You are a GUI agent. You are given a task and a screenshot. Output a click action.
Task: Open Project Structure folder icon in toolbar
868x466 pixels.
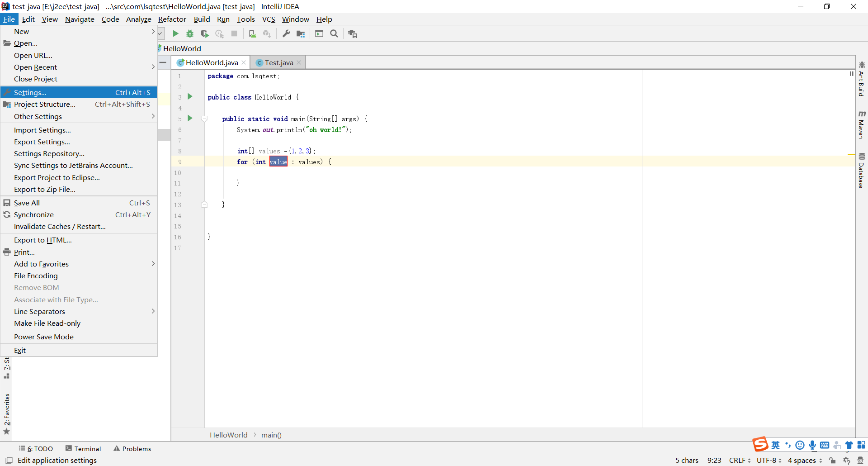click(301, 34)
